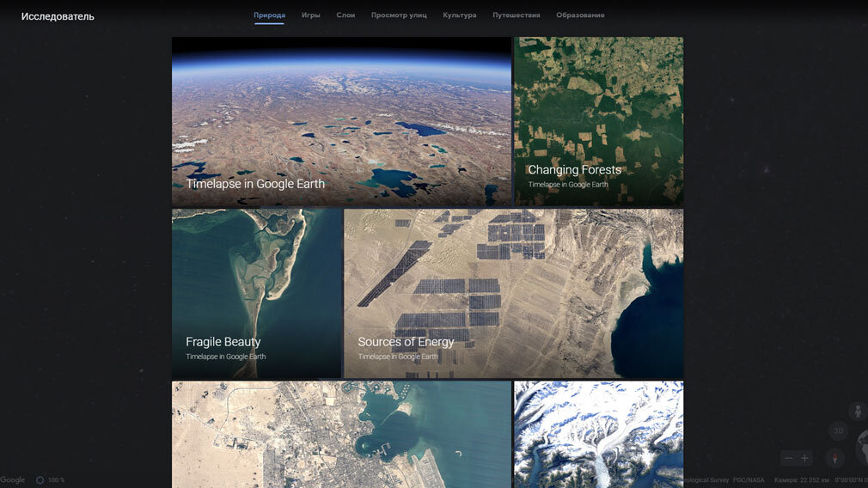868x488 pixels.
Task: Open the Культура tab
Action: pos(460,15)
